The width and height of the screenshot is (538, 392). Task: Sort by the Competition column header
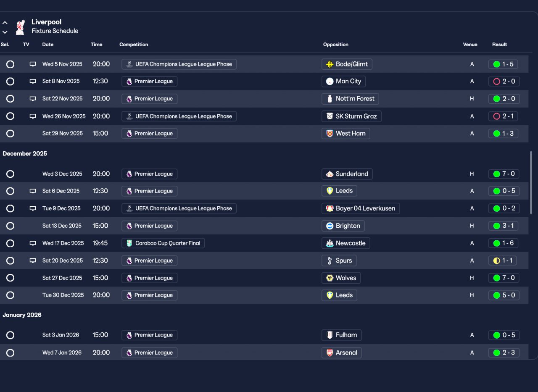click(134, 45)
